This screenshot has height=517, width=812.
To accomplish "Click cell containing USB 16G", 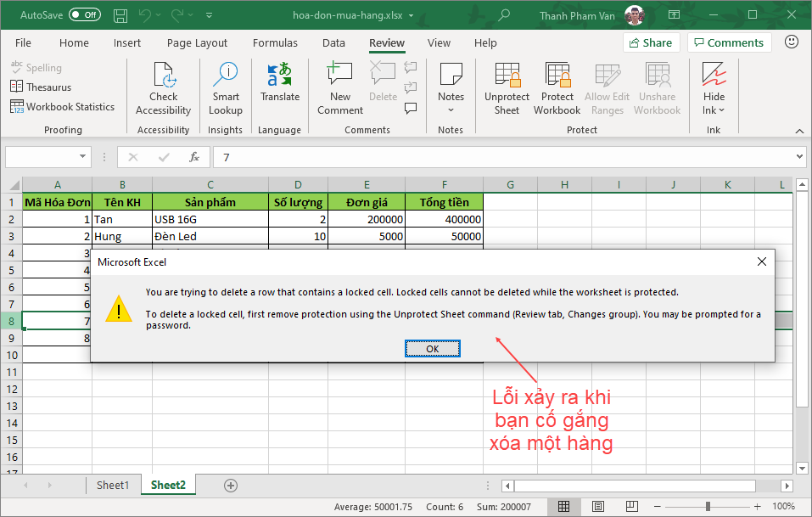I will pos(210,219).
